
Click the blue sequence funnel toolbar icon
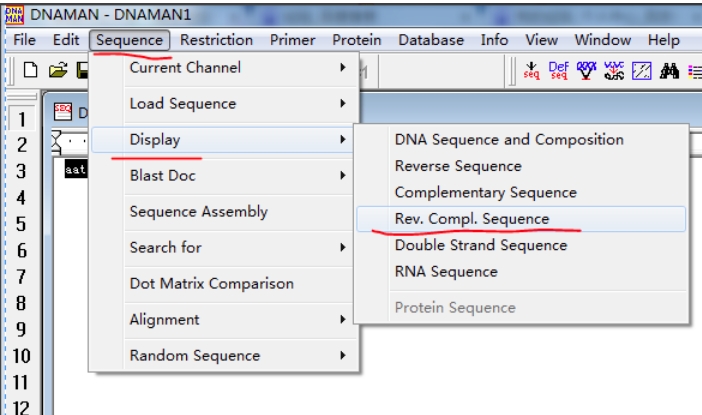[586, 71]
